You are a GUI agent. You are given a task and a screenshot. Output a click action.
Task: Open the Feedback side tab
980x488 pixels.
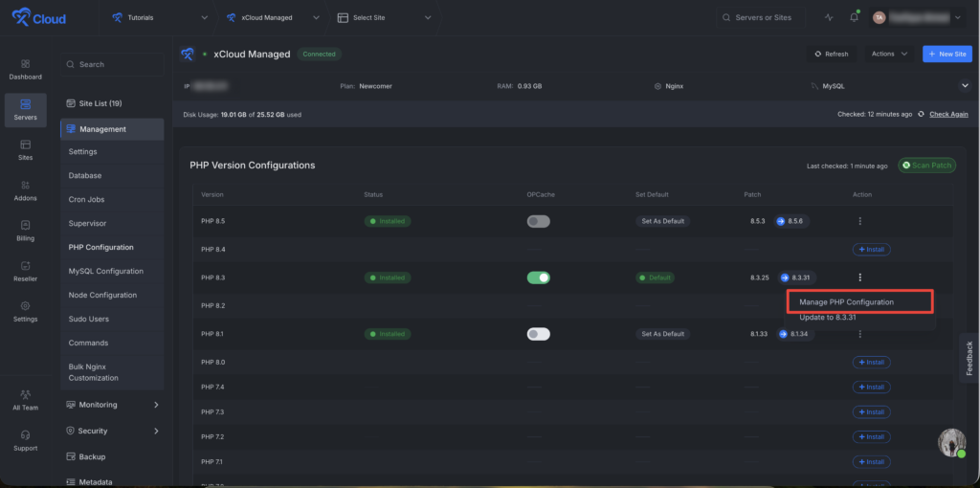click(969, 358)
